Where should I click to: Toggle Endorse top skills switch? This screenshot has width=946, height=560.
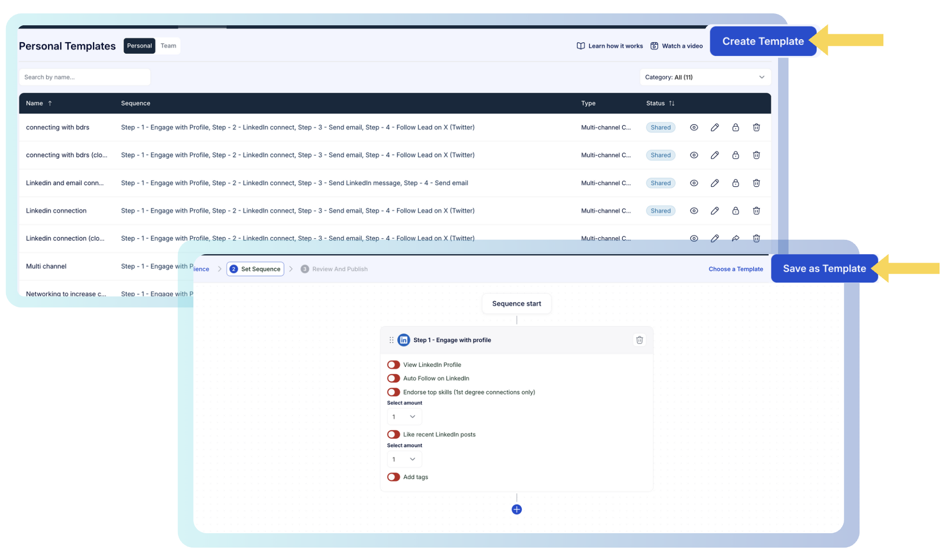[x=393, y=392]
